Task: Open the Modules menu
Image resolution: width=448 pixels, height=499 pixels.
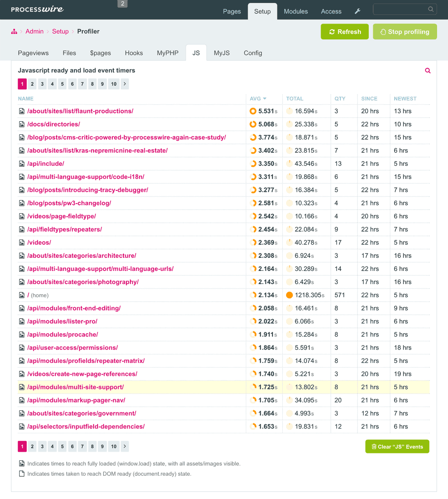Action: coord(296,11)
